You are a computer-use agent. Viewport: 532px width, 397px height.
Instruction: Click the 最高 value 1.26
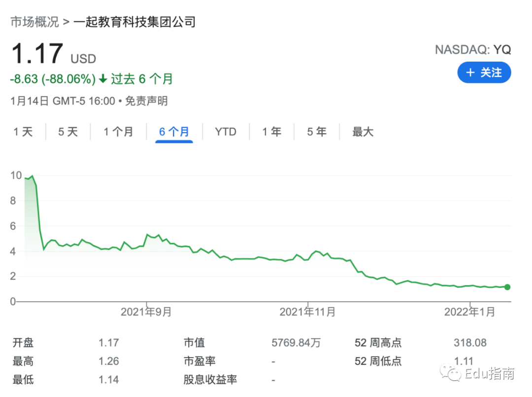point(108,361)
